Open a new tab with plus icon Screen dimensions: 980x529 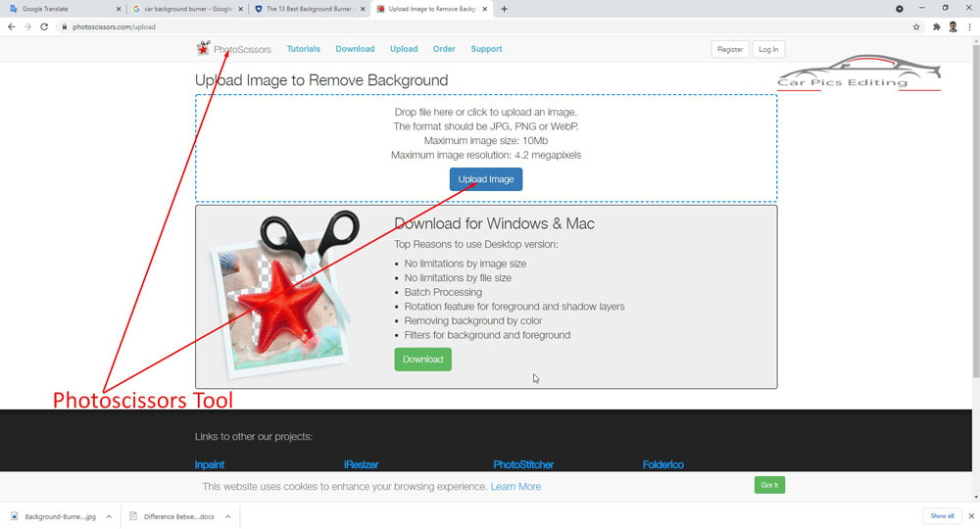point(505,9)
